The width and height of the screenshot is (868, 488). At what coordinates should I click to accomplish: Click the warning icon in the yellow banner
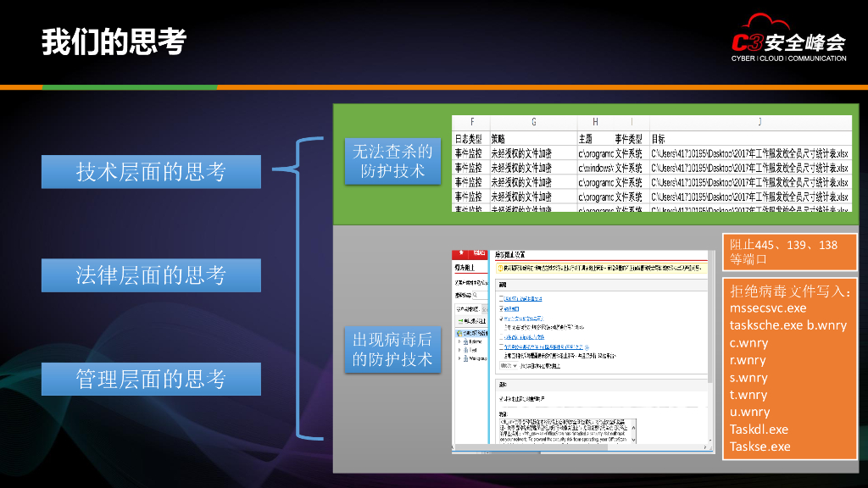[500, 267]
